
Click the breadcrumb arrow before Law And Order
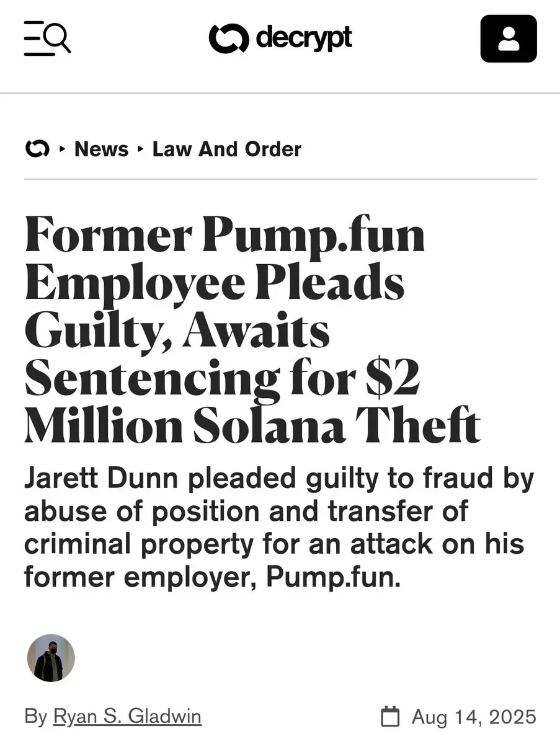pyautogui.click(x=140, y=149)
